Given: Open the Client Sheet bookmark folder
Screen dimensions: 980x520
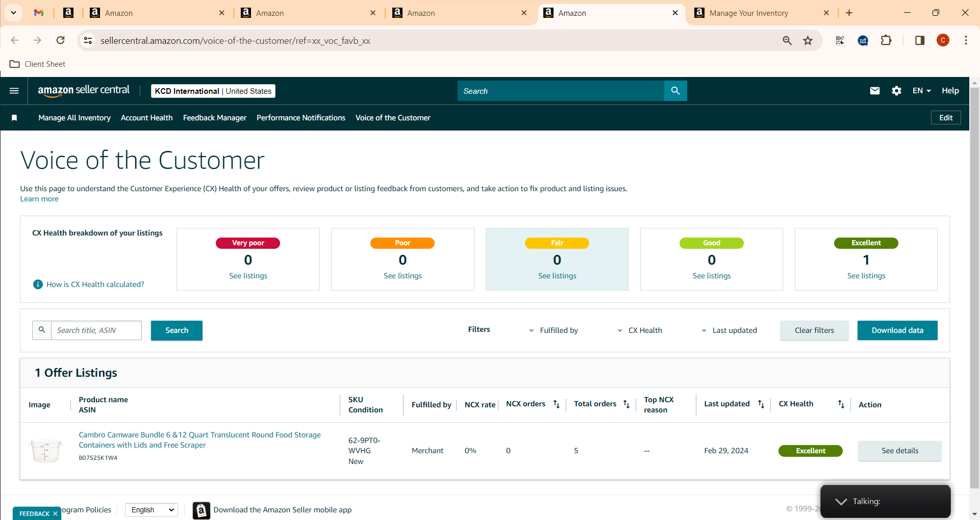Looking at the screenshot, I should point(38,64).
